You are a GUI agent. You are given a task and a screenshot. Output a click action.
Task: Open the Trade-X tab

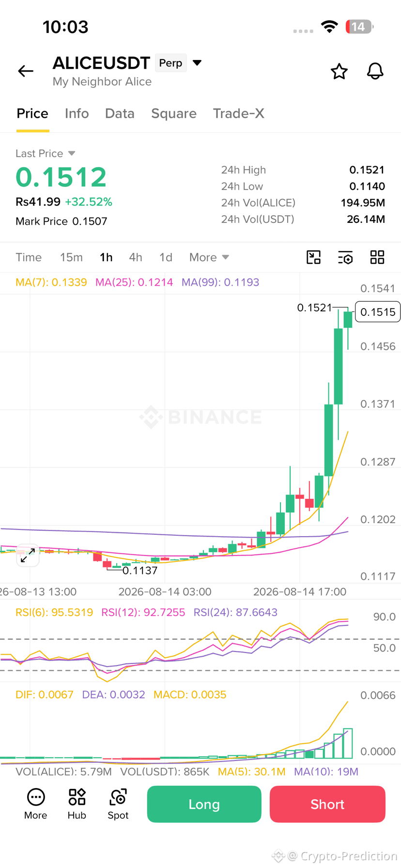tap(239, 113)
